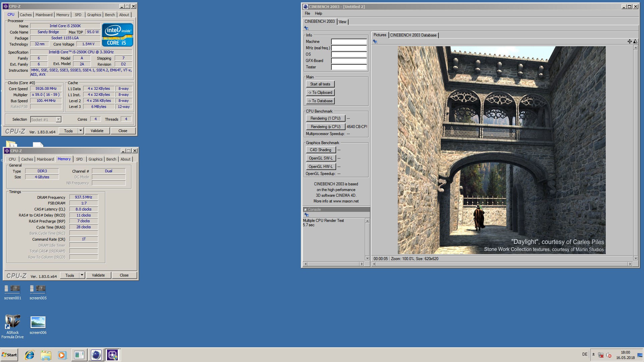
Task: Click the pin icon in the Console panel
Action: [x=306, y=215]
